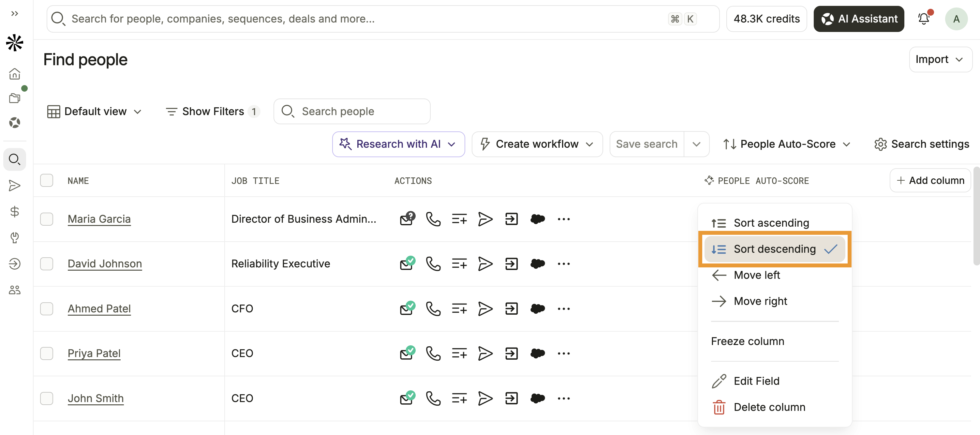Open the Home icon in the sidebar
Image resolution: width=980 pixels, height=435 pixels.
(x=14, y=73)
